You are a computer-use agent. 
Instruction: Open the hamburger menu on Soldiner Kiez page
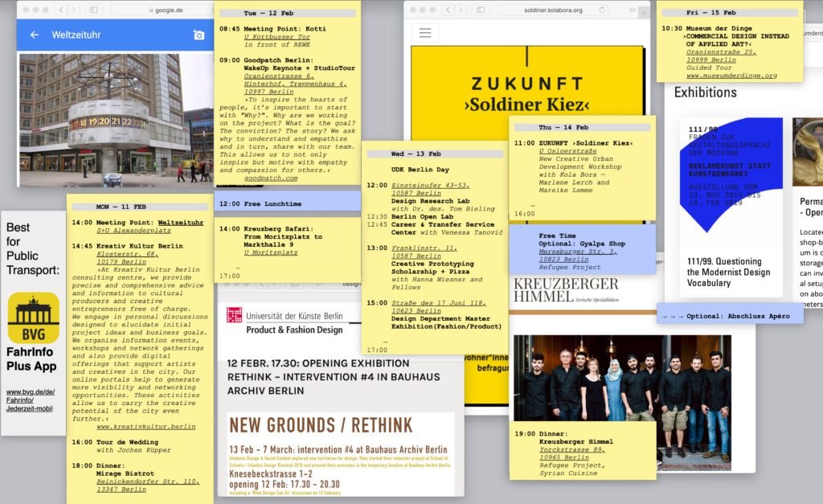point(425,33)
